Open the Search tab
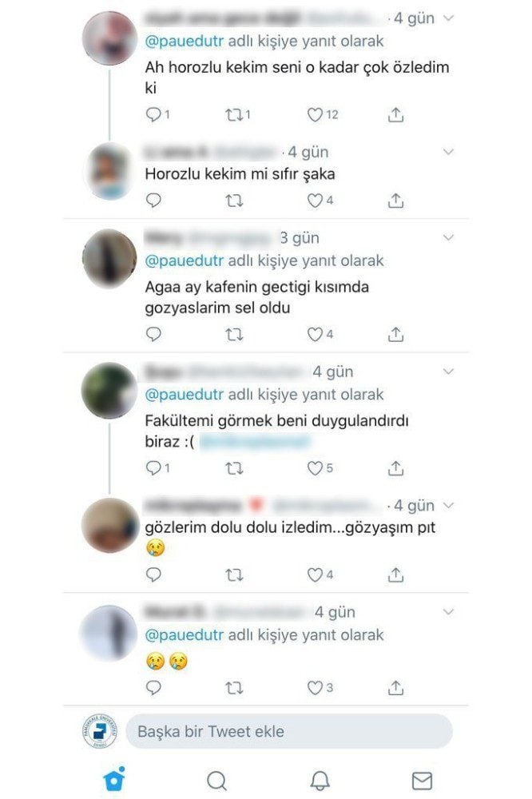Image resolution: width=532 pixels, height=799 pixels. tap(216, 780)
